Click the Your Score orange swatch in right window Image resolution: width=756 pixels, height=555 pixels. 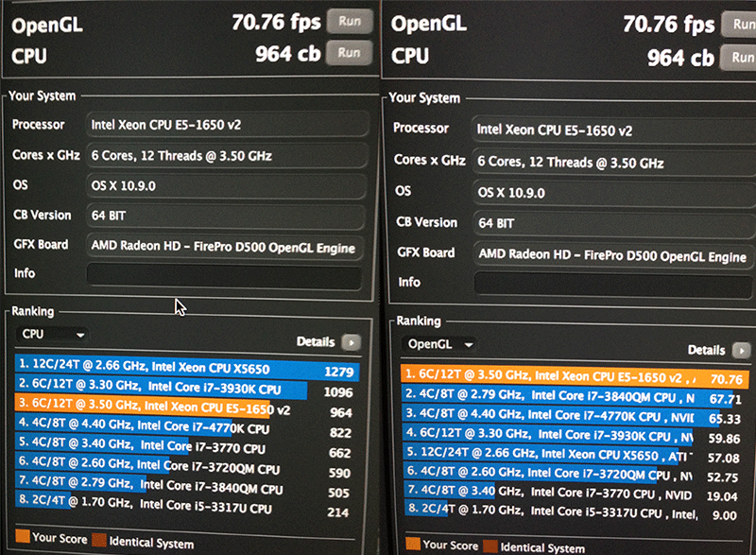[x=413, y=544]
